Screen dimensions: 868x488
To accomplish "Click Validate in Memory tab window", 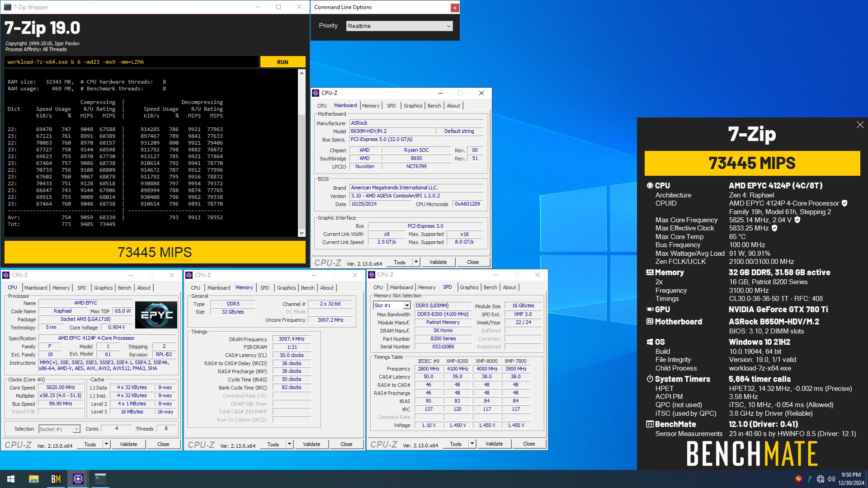I will [311, 444].
